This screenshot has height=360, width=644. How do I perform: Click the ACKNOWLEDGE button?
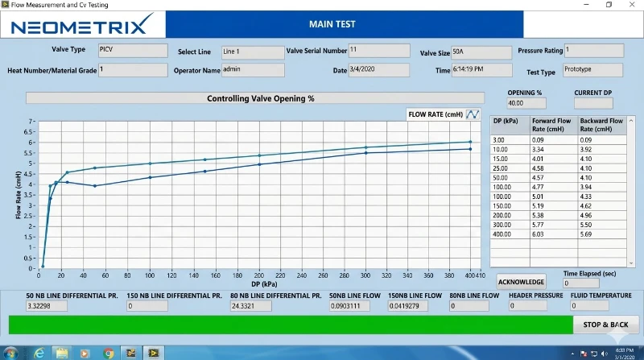521,282
